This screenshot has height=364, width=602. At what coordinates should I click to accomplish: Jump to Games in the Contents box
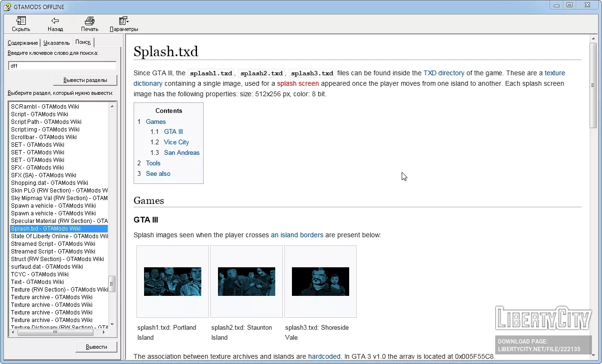tap(156, 122)
